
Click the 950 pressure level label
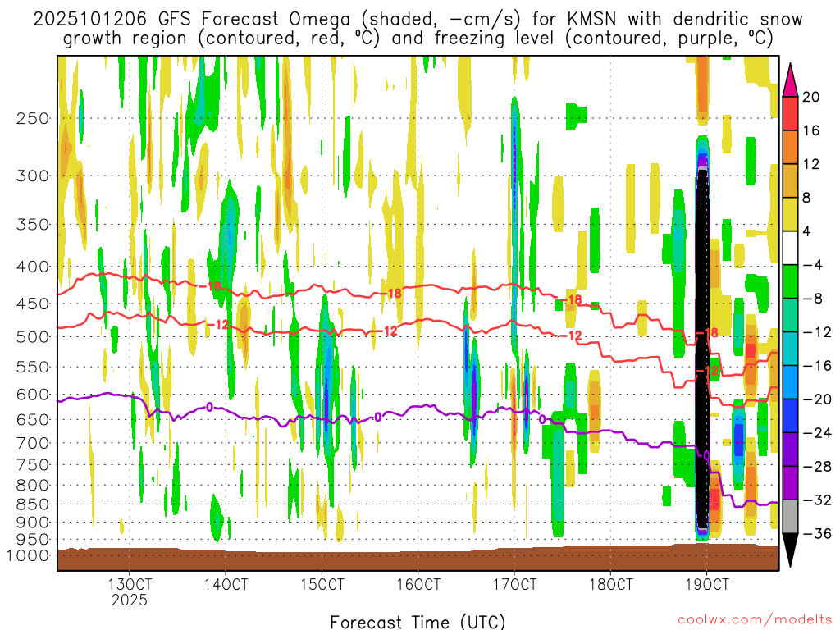coord(33,540)
